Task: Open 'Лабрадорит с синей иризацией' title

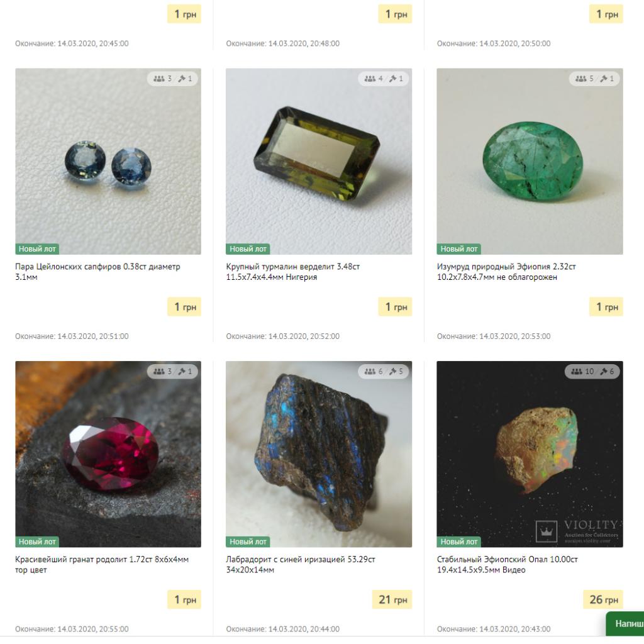Action: pyautogui.click(x=301, y=564)
